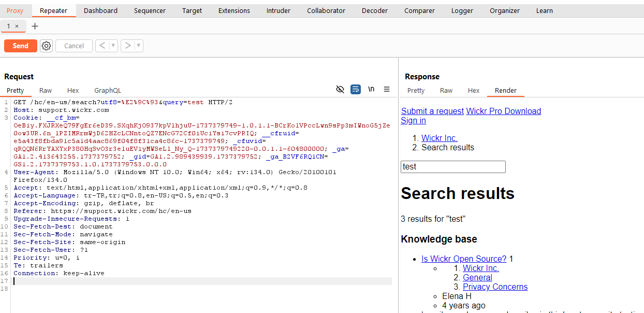Click the User-Agent header line
This screenshot has height=313, width=644.
175,176
